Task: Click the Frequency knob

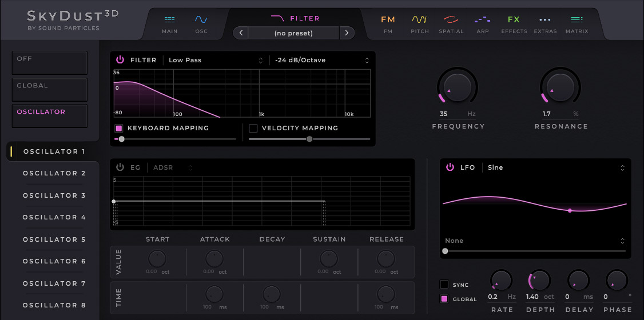Action: point(458,87)
